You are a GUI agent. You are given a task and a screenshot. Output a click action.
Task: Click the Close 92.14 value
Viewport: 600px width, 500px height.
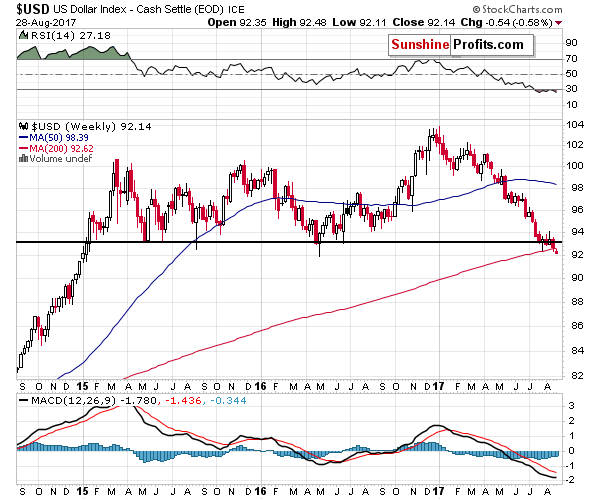tap(424, 23)
